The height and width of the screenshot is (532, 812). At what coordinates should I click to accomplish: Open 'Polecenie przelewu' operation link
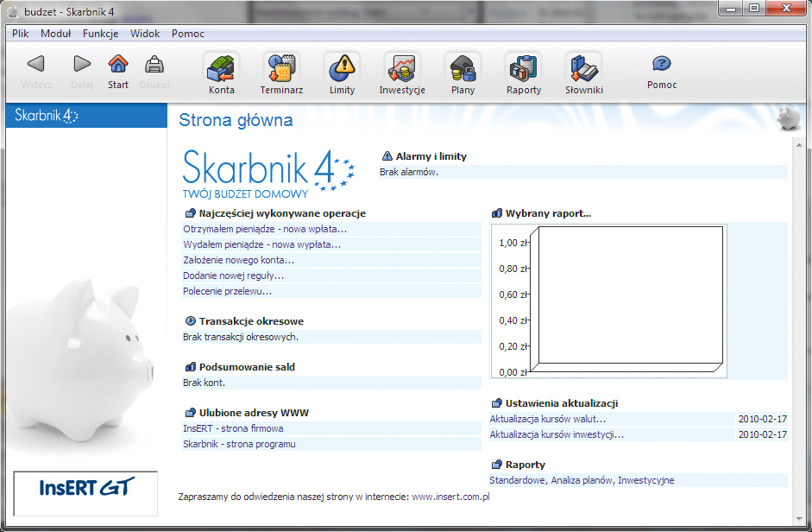[227, 291]
